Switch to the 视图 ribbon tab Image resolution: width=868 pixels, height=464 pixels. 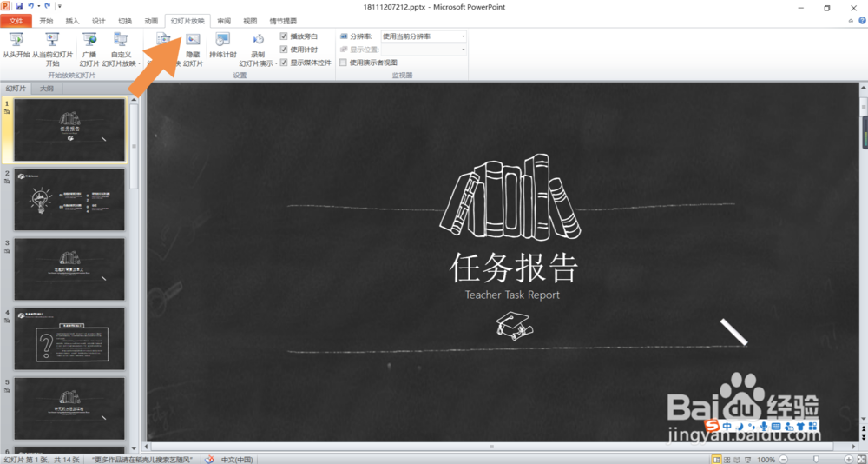tap(250, 21)
